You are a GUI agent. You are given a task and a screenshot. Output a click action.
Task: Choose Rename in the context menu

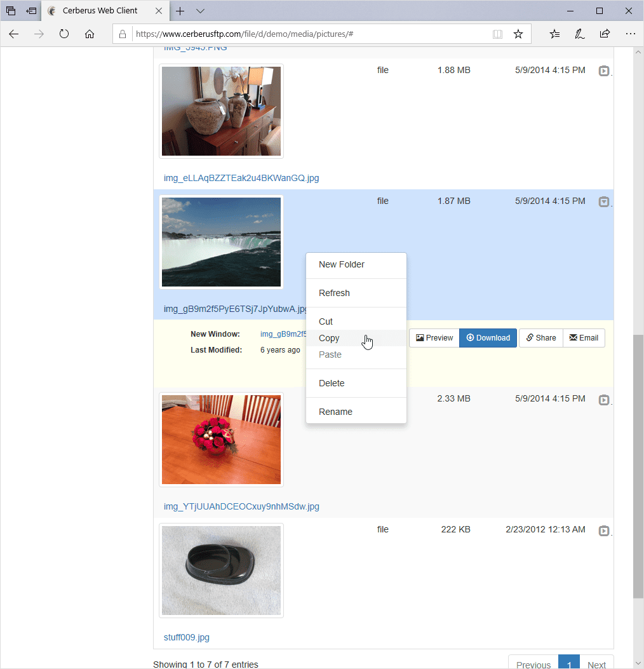(x=335, y=412)
